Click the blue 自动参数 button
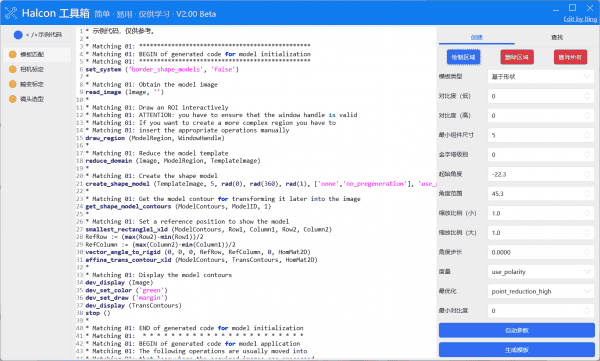The height and width of the screenshot is (361, 600). [517, 330]
